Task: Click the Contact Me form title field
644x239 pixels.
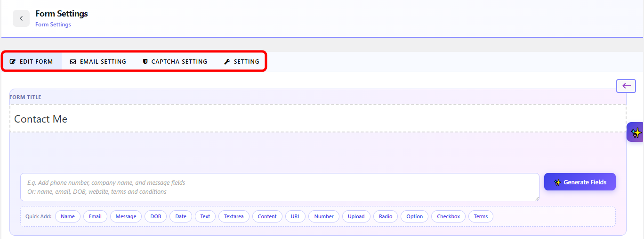Action: 318,119
